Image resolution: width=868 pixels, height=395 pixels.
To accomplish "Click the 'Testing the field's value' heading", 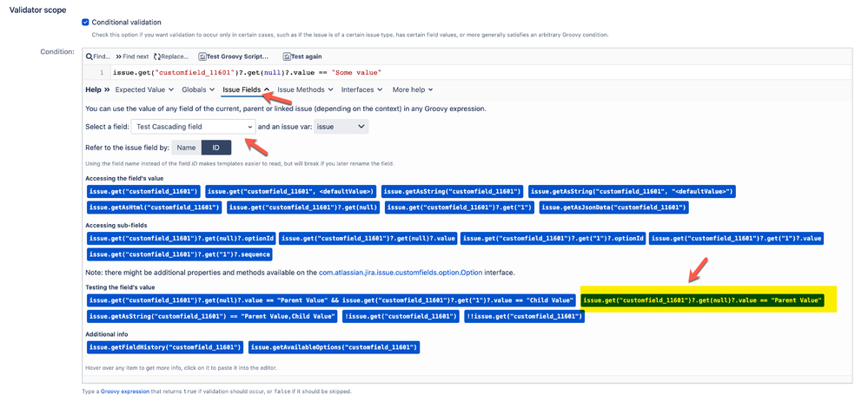I will click(x=120, y=287).
